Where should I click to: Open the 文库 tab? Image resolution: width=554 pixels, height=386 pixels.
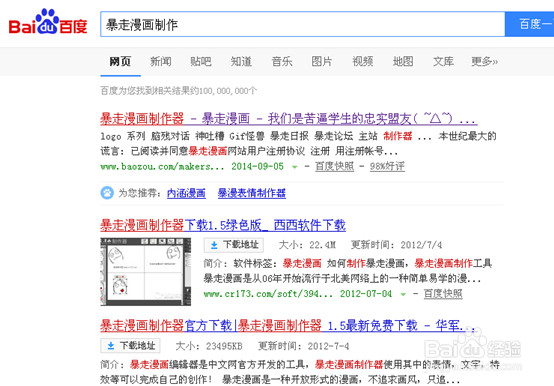tap(443, 61)
